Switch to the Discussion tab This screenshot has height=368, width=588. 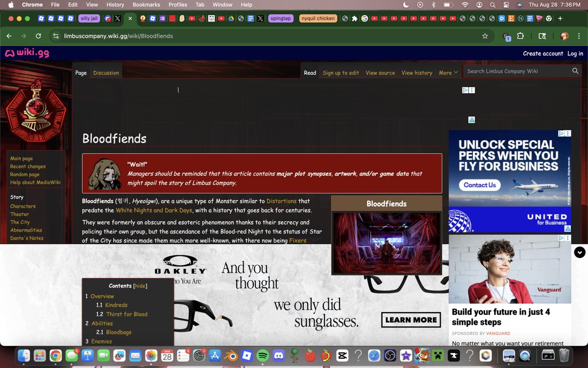click(x=106, y=73)
